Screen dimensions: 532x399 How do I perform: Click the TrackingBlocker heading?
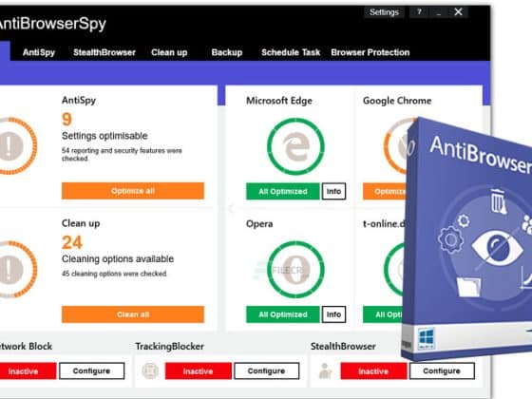(x=170, y=347)
